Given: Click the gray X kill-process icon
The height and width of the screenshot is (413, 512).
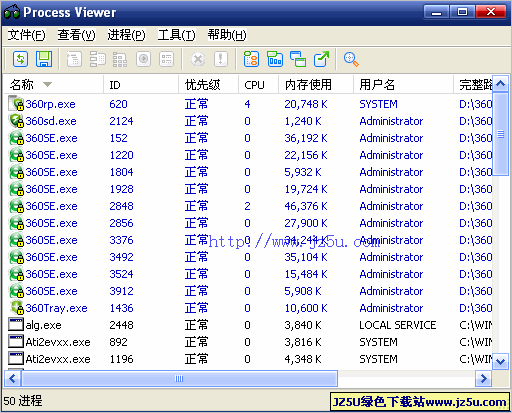Looking at the screenshot, I should [x=198, y=59].
